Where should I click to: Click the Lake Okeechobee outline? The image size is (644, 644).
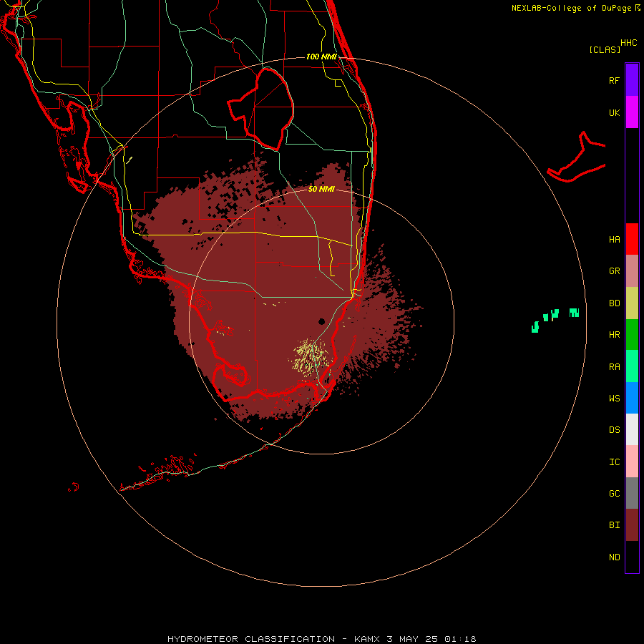(x=261, y=109)
